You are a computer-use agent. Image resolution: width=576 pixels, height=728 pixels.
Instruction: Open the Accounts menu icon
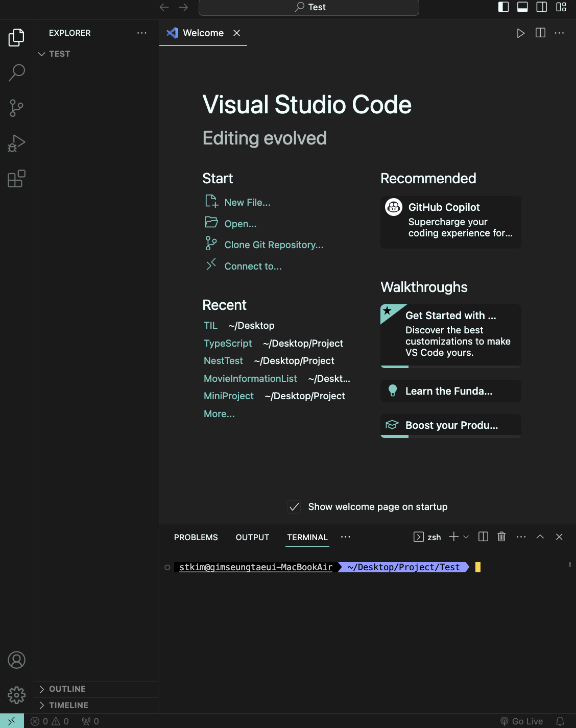click(16, 660)
